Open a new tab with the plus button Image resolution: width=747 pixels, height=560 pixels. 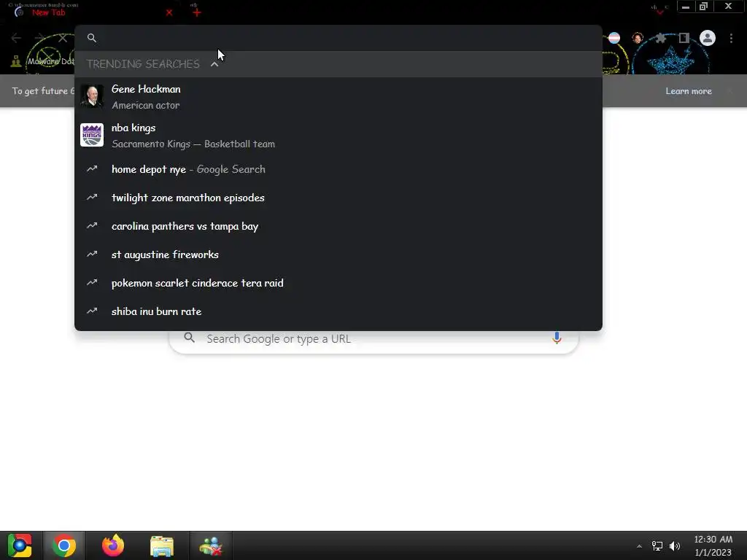[x=197, y=12]
